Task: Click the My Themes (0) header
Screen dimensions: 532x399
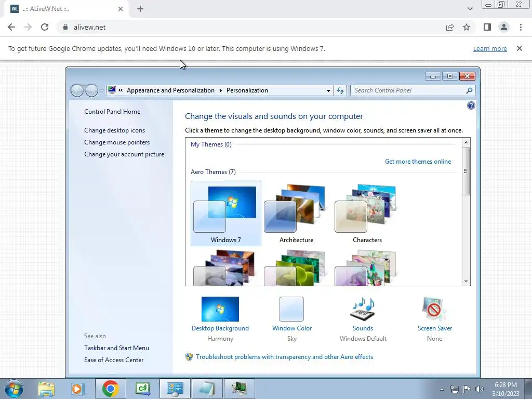Action: 211,144
